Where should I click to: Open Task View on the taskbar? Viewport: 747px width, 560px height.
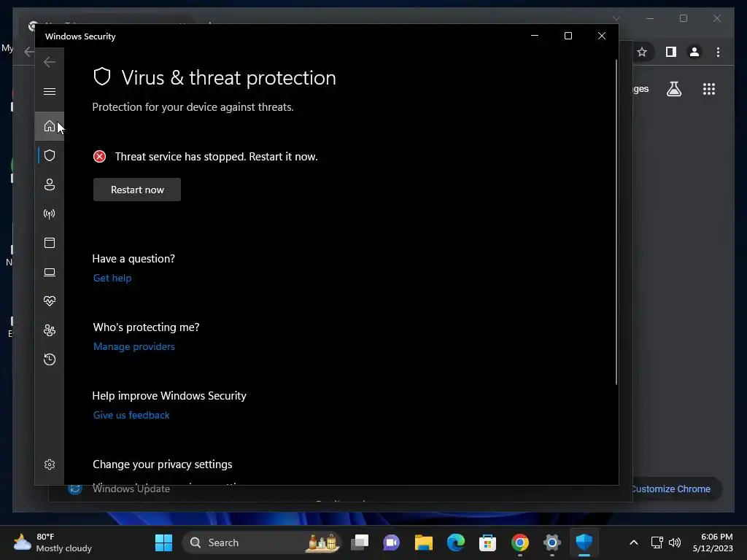360,542
